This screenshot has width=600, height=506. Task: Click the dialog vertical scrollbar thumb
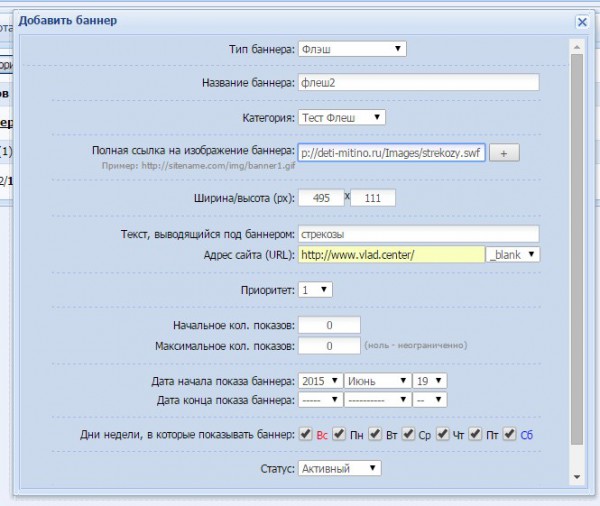point(577,250)
